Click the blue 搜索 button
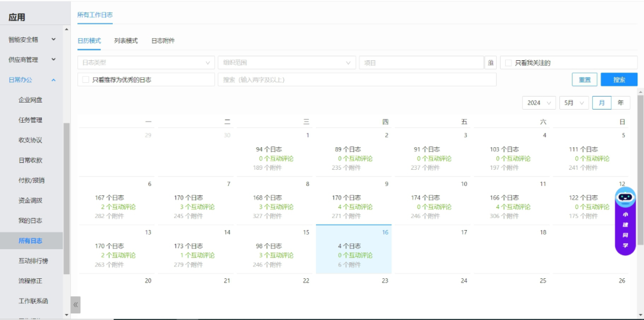The image size is (644, 320). (x=619, y=80)
